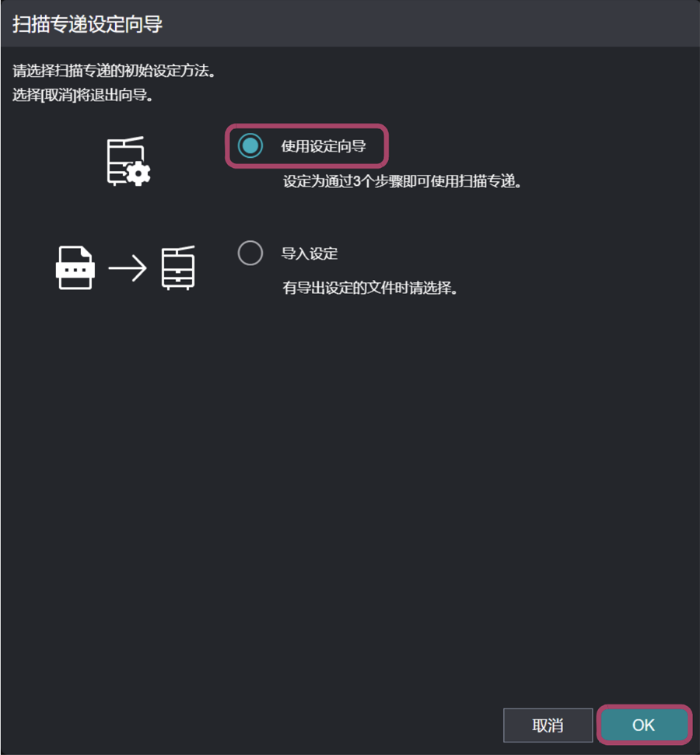Click the teal filled dot of selected radio

click(x=250, y=145)
